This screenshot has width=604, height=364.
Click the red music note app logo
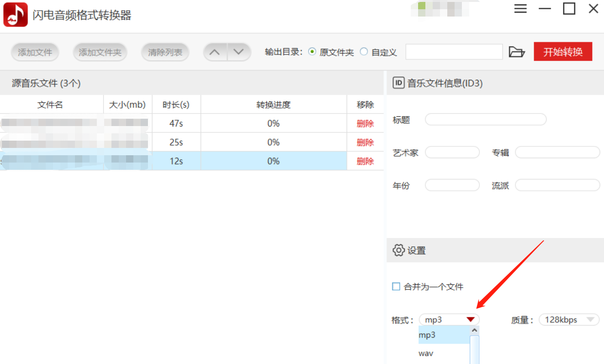coord(16,15)
